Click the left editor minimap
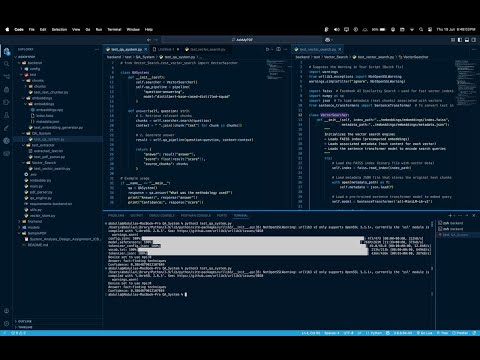This screenshot has width=480, height=360. [x=276, y=70]
